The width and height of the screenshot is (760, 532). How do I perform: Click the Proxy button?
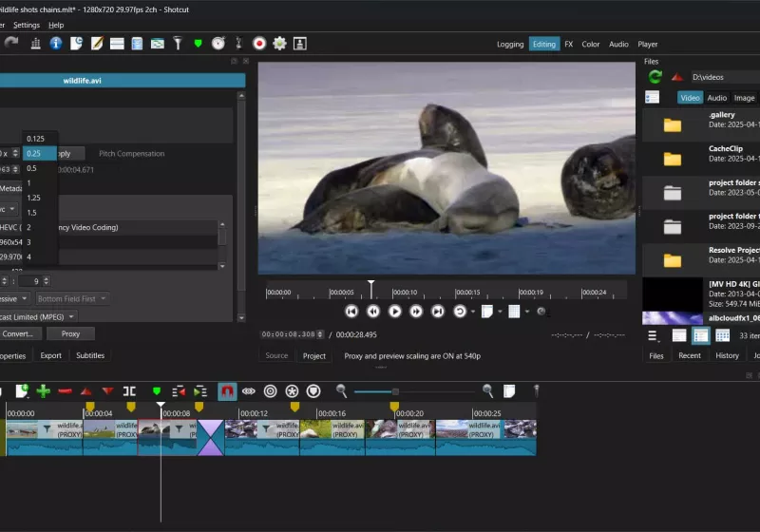(x=70, y=333)
